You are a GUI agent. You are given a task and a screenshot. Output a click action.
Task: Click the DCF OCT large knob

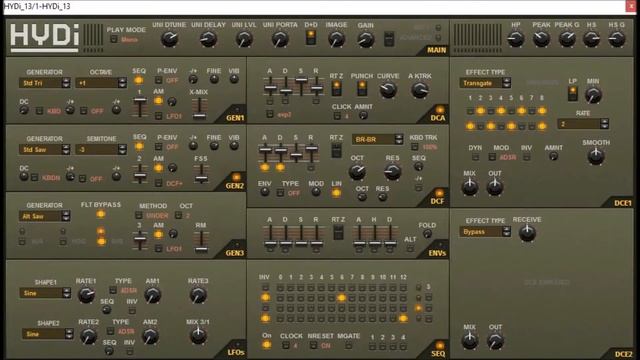357,172
